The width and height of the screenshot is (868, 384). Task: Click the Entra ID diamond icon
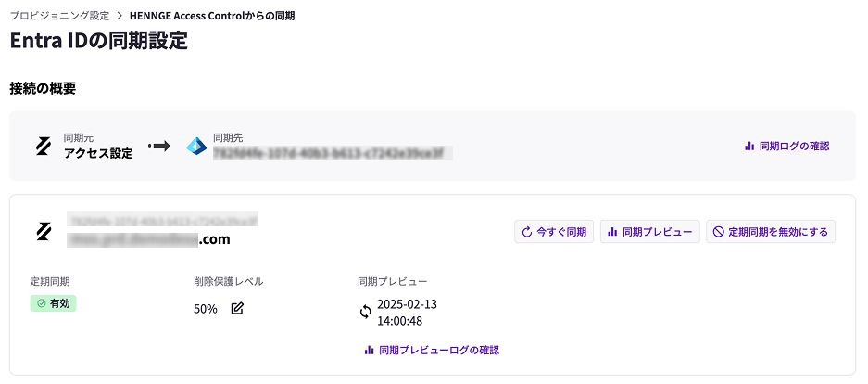click(x=196, y=147)
